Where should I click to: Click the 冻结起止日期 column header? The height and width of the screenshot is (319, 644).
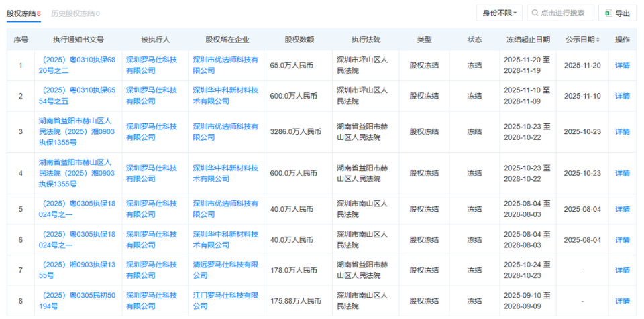[528, 40]
